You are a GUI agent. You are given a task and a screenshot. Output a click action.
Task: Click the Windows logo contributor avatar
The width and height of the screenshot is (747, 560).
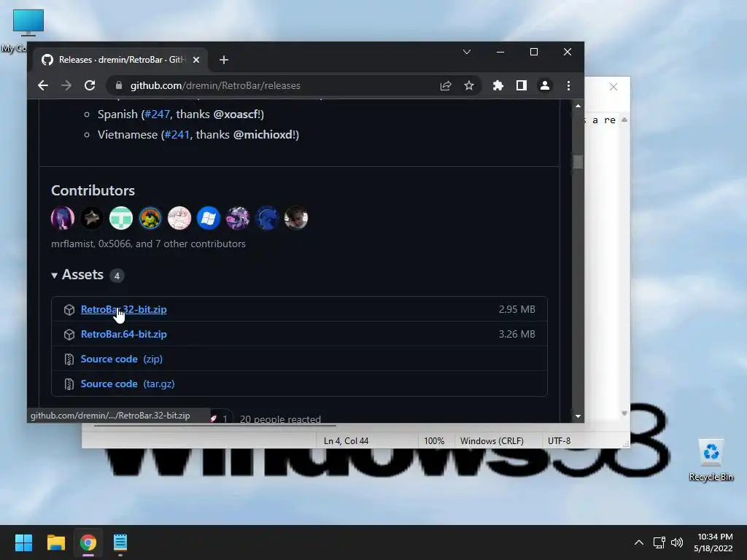(x=209, y=218)
